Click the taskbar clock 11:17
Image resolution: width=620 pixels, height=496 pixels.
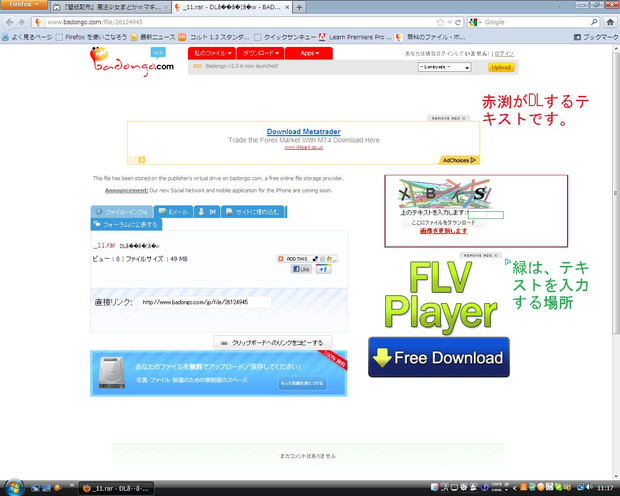(605, 488)
